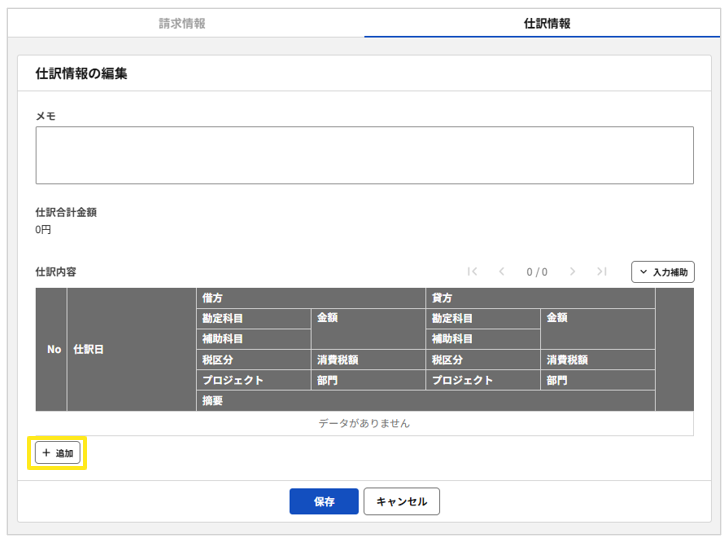Click the 仕訳内容 label

pos(56,272)
